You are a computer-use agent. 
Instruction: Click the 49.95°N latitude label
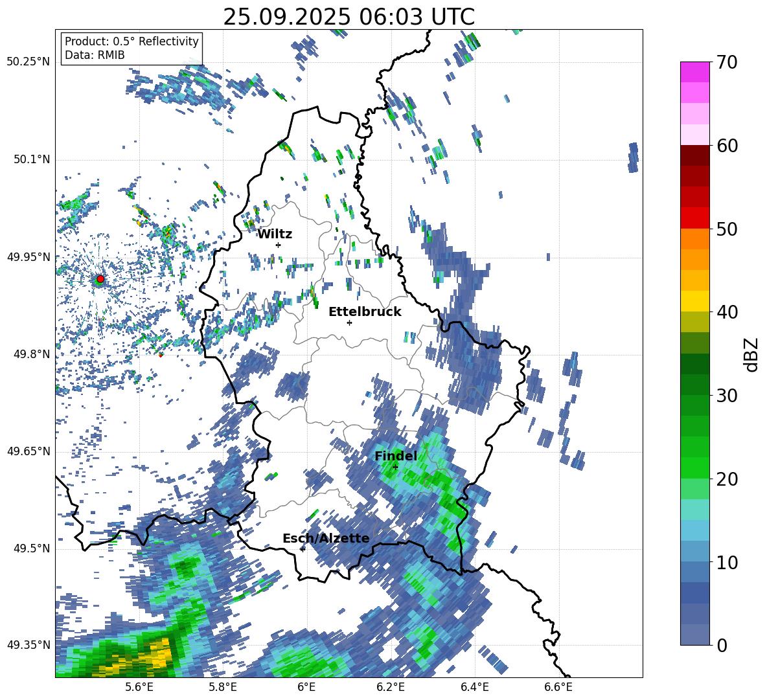[x=29, y=256]
